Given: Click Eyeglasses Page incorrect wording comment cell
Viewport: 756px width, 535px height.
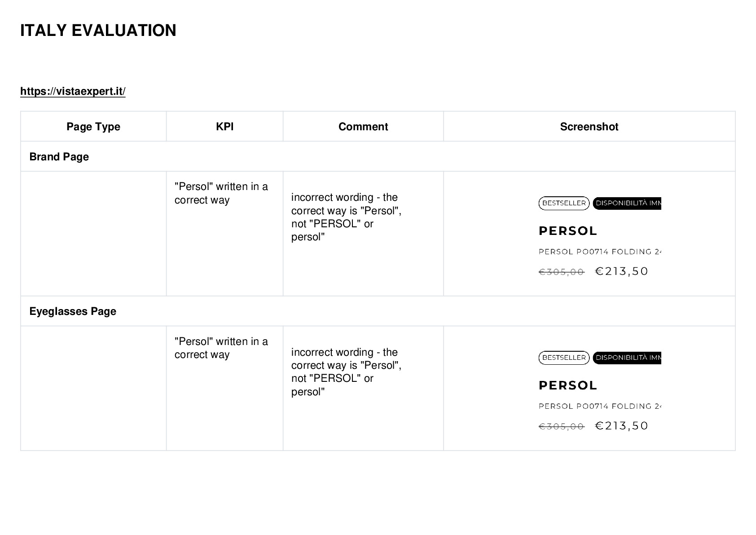Looking at the screenshot, I should (x=363, y=388).
